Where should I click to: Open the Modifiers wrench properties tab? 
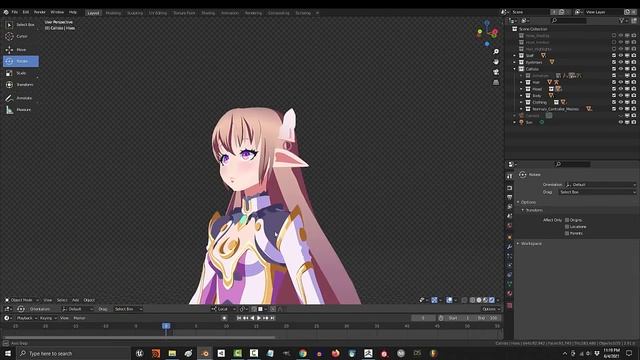pos(509,247)
